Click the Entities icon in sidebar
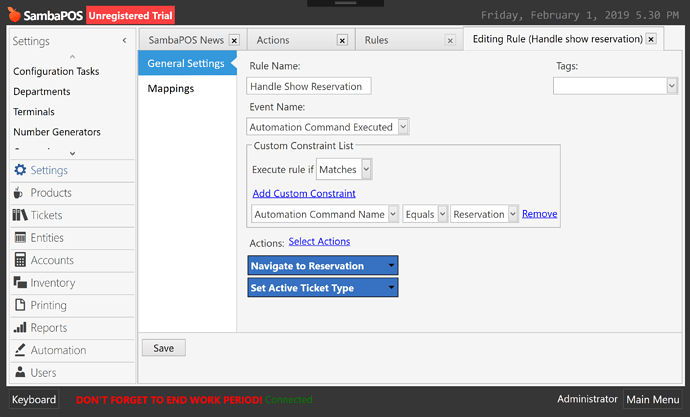 20,238
